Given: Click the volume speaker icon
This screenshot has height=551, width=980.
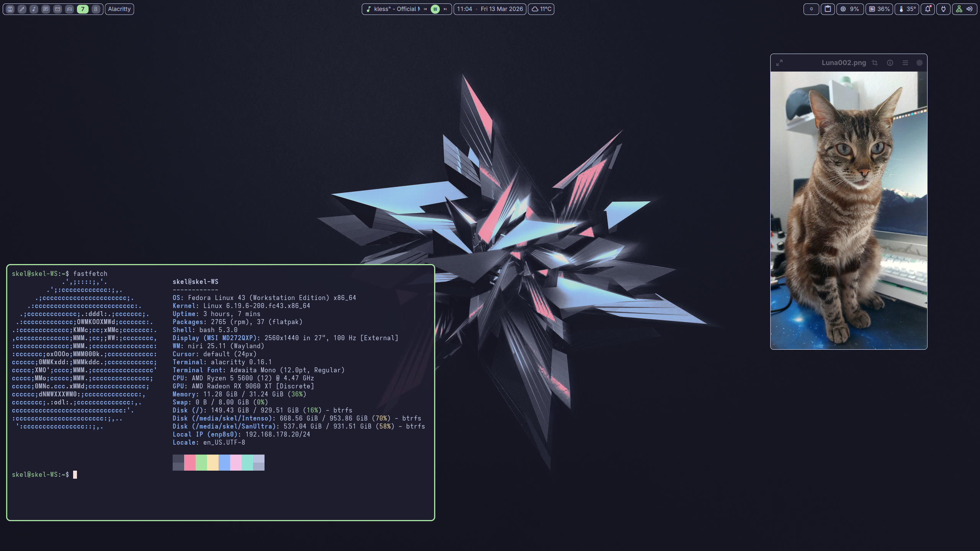Looking at the screenshot, I should tap(969, 9).
